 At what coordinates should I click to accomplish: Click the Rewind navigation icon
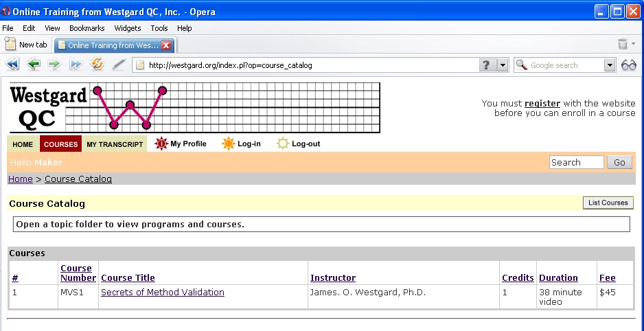point(12,65)
